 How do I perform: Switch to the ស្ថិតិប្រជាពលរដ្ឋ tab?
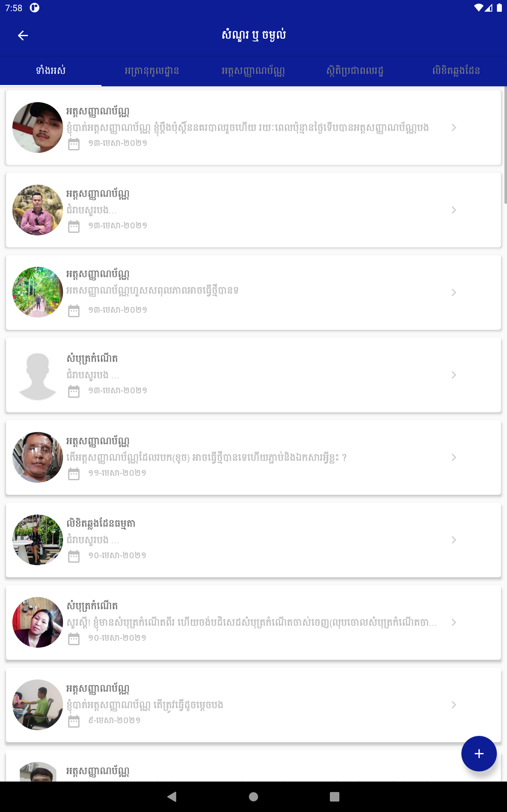355,71
